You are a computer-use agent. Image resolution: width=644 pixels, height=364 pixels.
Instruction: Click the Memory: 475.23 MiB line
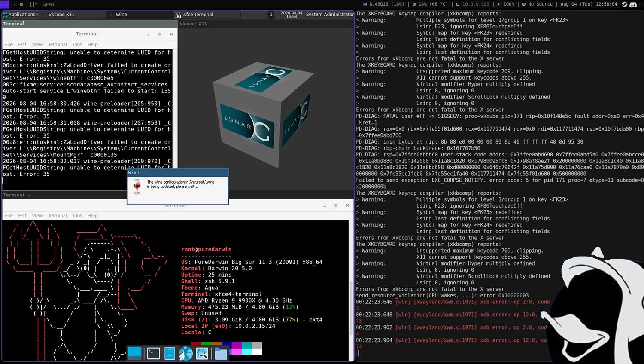point(240,307)
